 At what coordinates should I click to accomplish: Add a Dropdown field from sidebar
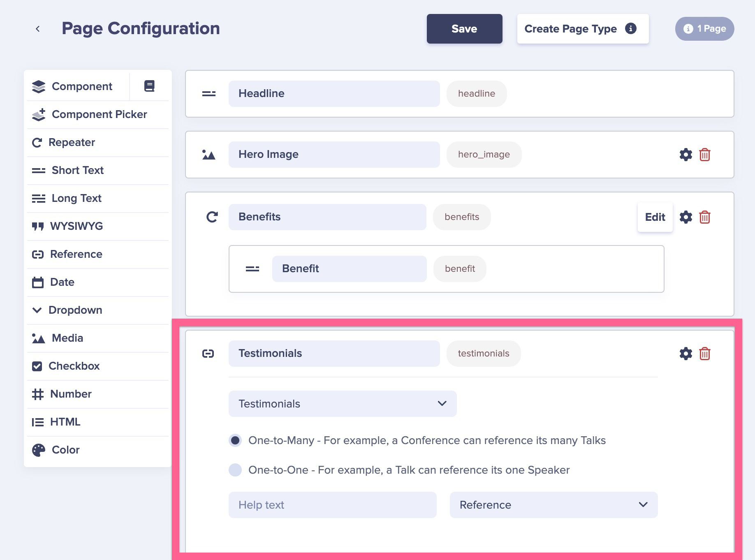point(75,310)
